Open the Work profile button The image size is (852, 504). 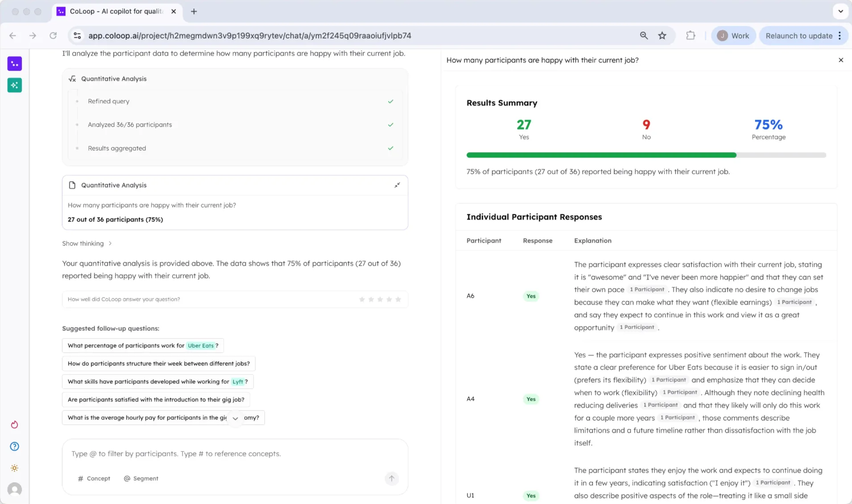coord(733,36)
